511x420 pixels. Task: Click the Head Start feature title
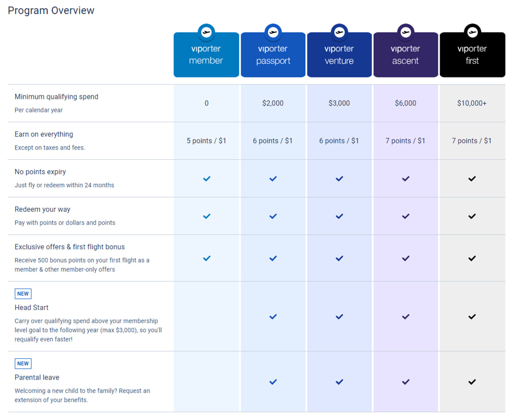point(32,308)
